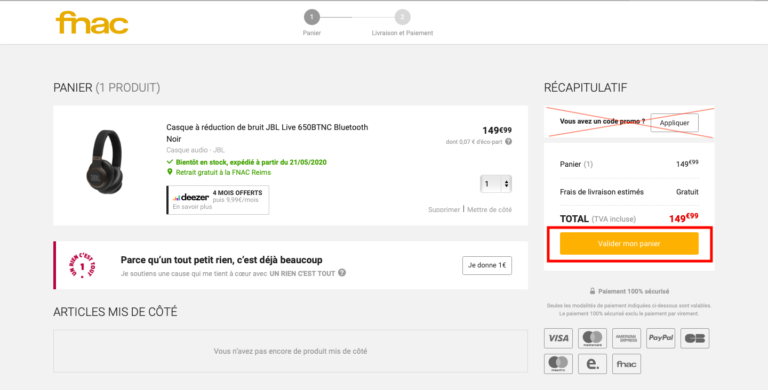The height and width of the screenshot is (390, 768).
Task: Click Appliquer promo code button
Action: 674,122
